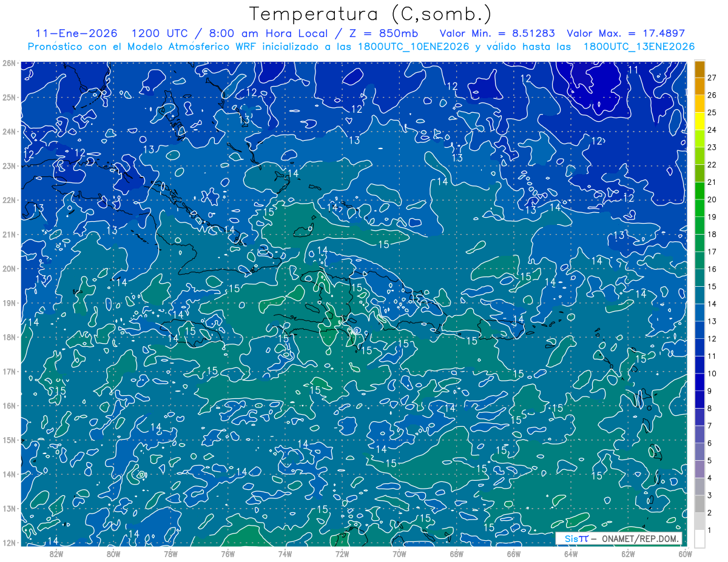Image resolution: width=728 pixels, height=562 pixels.
Task: Click the colorbar scale label '8'
Action: coord(710,409)
